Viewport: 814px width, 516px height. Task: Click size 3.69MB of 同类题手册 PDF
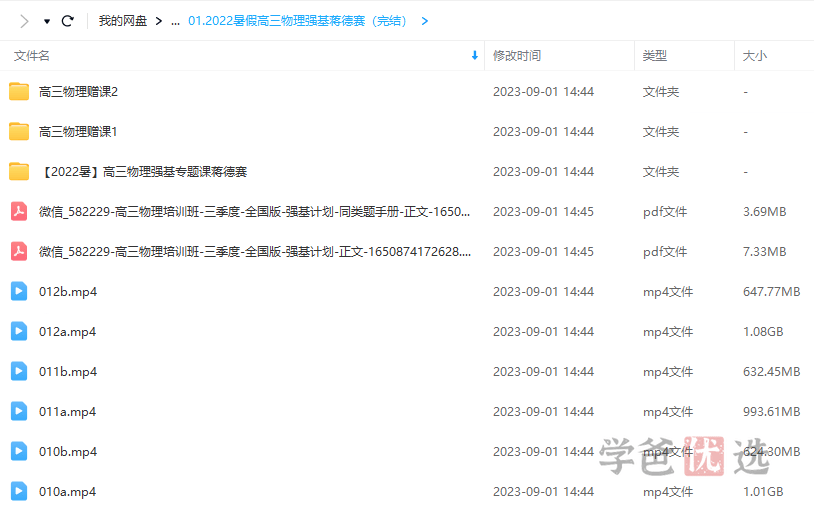pos(765,212)
